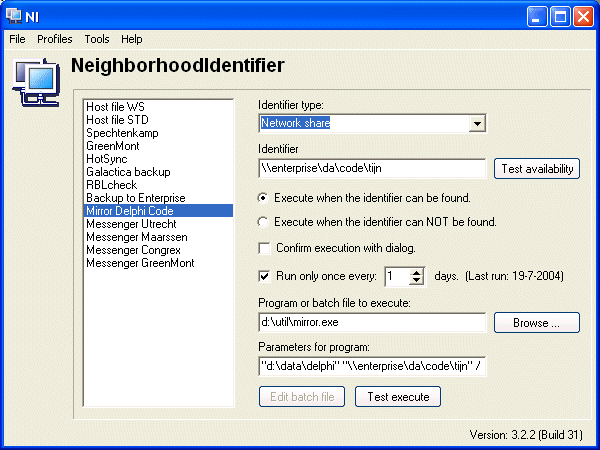
Task: Click the Parameters for program field
Action: pos(372,366)
